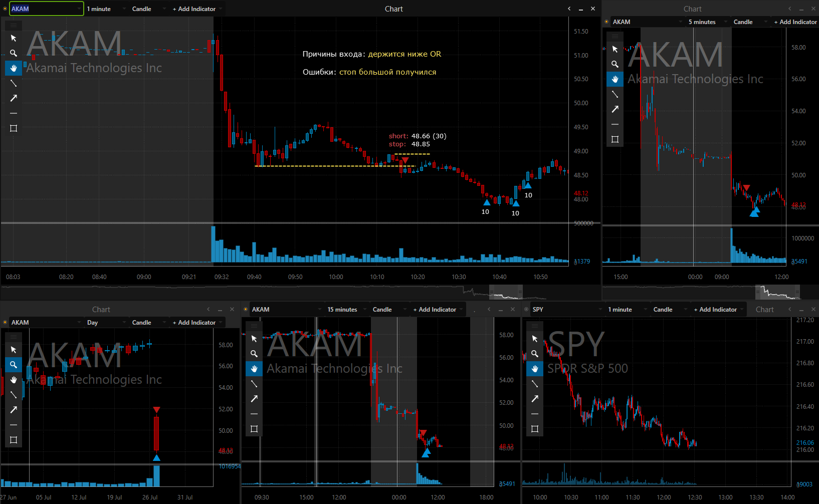This screenshot has height=504, width=819.
Task: Select arrow tool in 15 minutes AKAM chart
Action: (254, 399)
